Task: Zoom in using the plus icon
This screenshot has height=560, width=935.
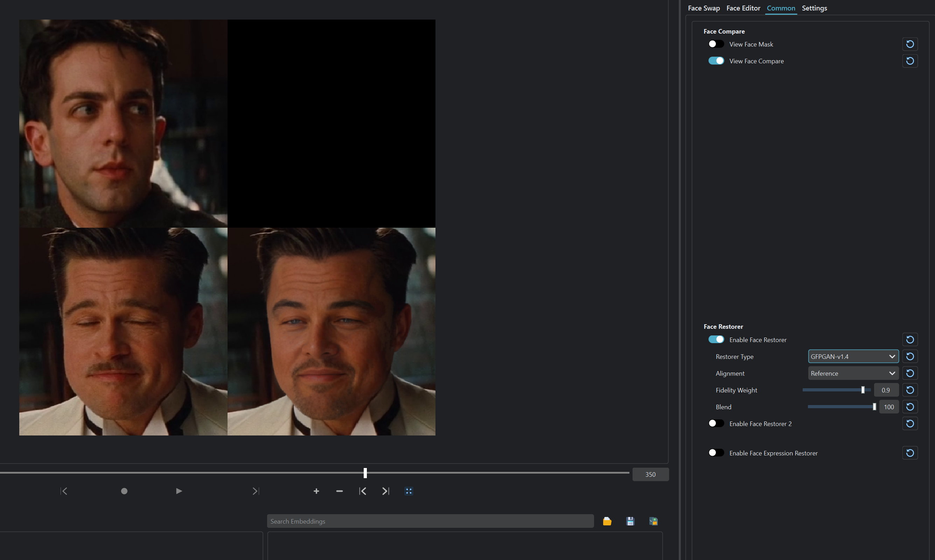Action: [316, 491]
